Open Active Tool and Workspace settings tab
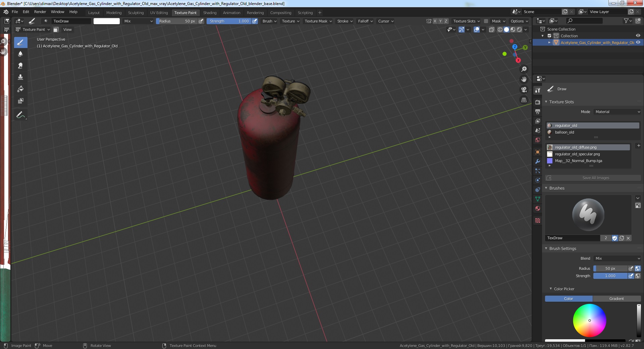 coord(538,90)
